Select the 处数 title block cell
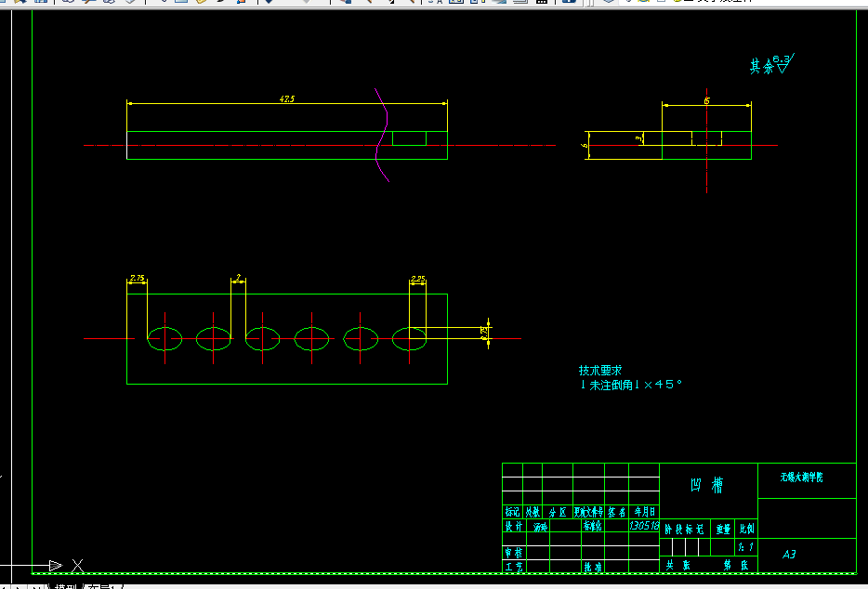Image resolution: width=868 pixels, height=589 pixels. (x=533, y=512)
